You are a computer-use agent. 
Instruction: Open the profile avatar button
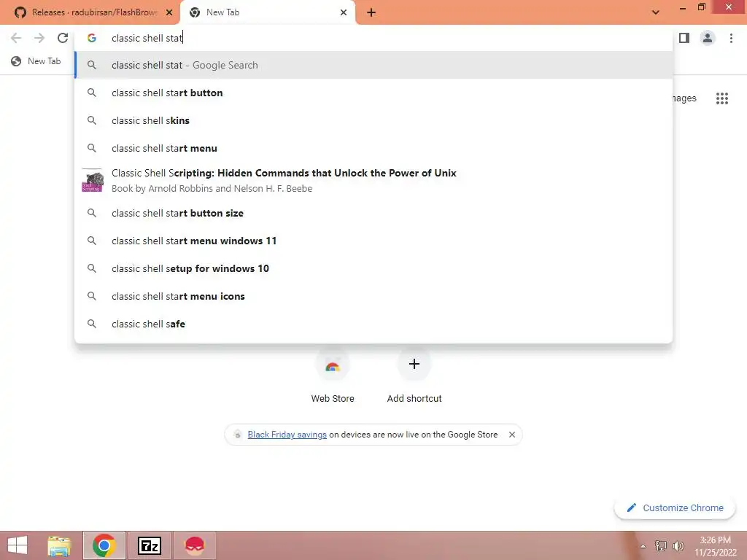coord(708,38)
